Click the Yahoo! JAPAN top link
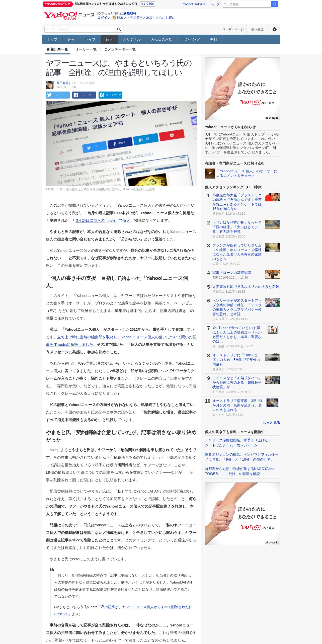322x644 pixels. (x=194, y=4)
